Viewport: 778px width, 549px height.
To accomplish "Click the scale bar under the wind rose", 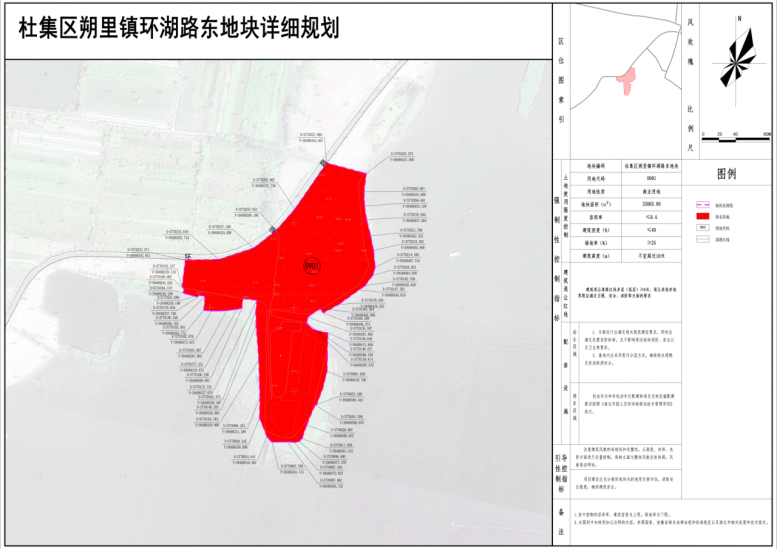I will (737, 133).
